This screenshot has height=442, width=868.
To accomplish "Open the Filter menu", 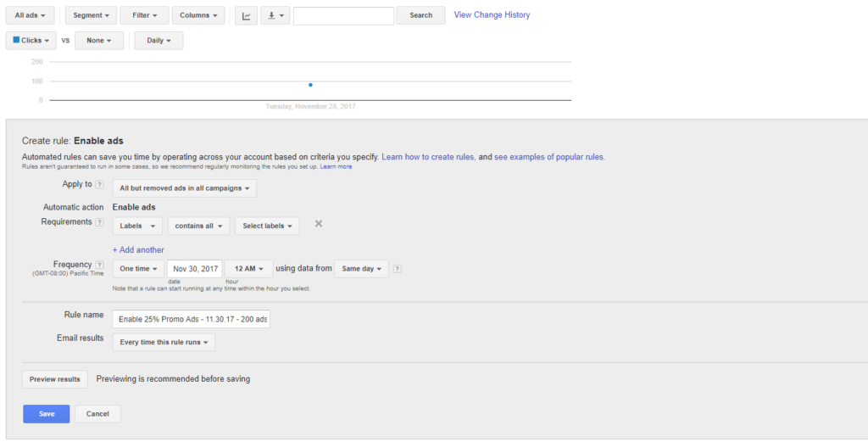I will [x=144, y=15].
